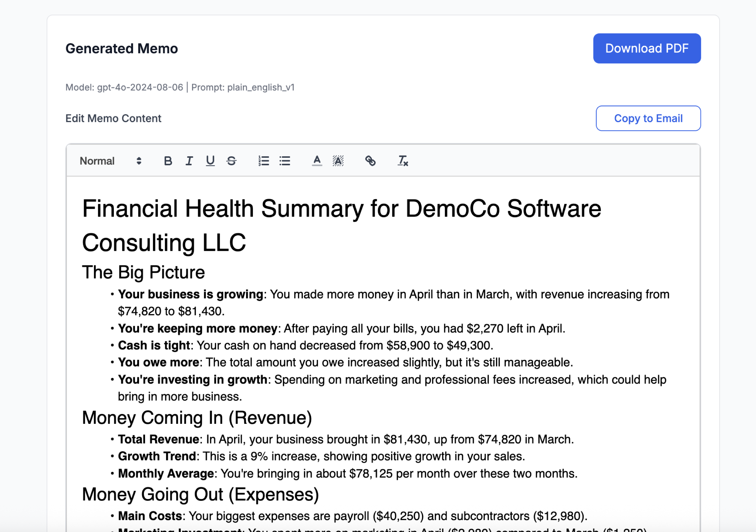Viewport: 756px width, 532px height.
Task: Apply strikethrough to text
Action: point(231,161)
